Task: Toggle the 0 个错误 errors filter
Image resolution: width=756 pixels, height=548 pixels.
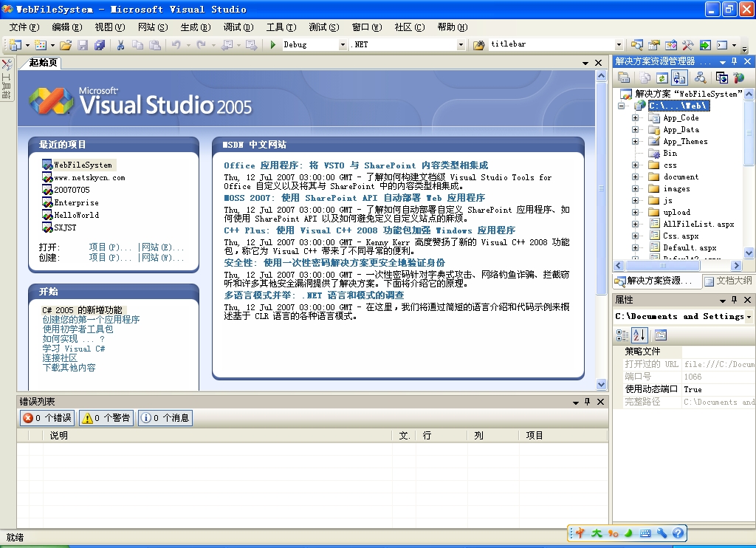Action: point(47,418)
